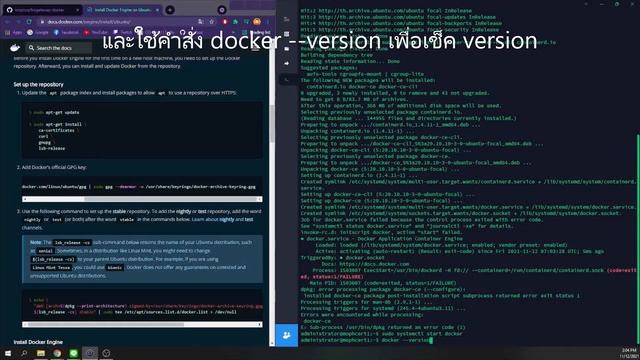Click the blue users button in terminal sidebar
The height and width of the screenshot is (360, 640).
point(287,335)
